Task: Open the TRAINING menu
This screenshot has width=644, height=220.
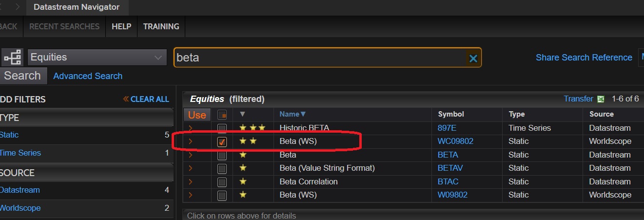Action: click(x=161, y=26)
